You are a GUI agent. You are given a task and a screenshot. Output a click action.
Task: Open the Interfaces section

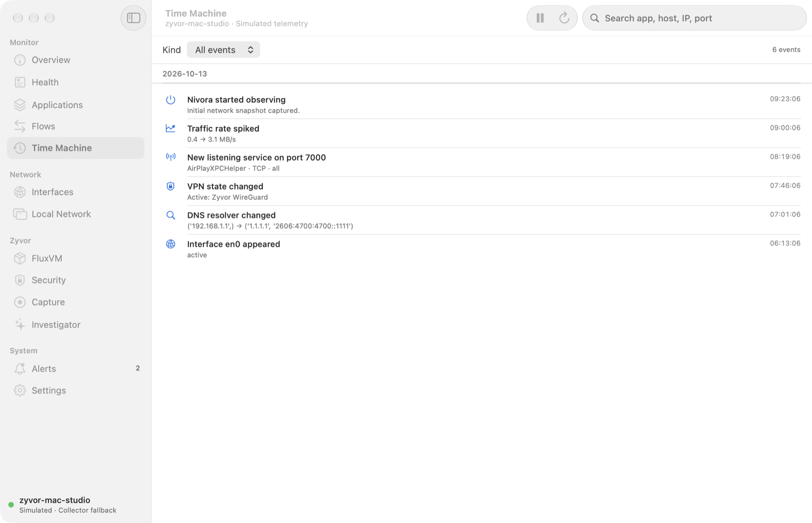coord(76,192)
